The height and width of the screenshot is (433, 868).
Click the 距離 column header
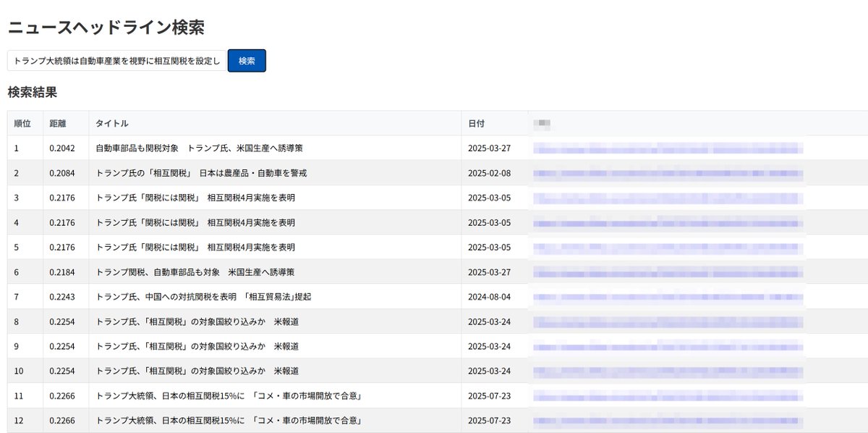(58, 124)
